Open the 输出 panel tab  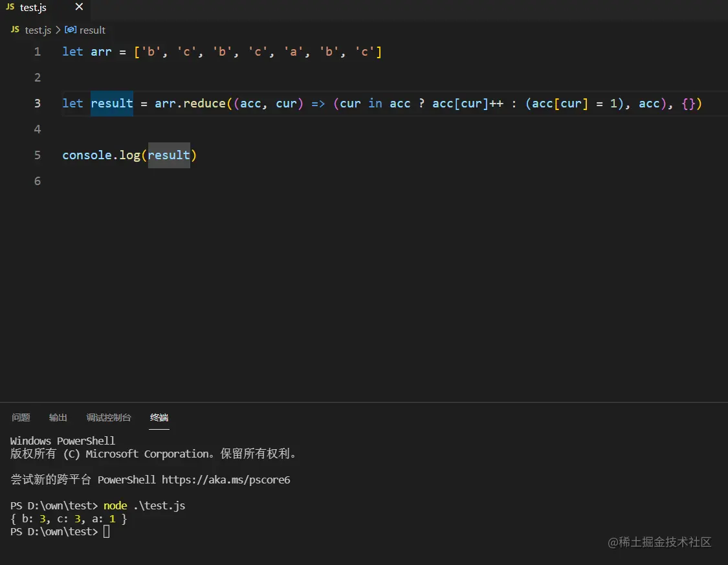point(58,417)
